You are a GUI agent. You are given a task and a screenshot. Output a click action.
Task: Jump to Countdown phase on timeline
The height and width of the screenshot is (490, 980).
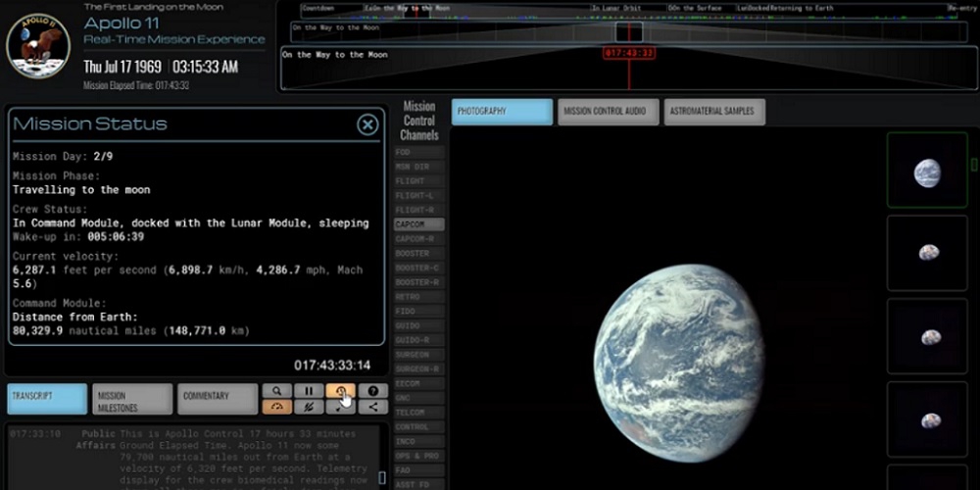pos(318,9)
